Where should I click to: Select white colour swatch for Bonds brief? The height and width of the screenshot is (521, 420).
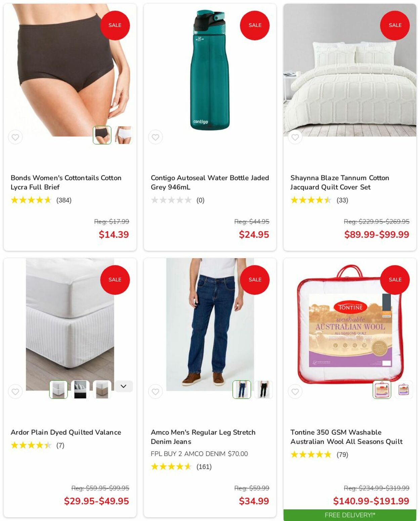click(x=124, y=135)
